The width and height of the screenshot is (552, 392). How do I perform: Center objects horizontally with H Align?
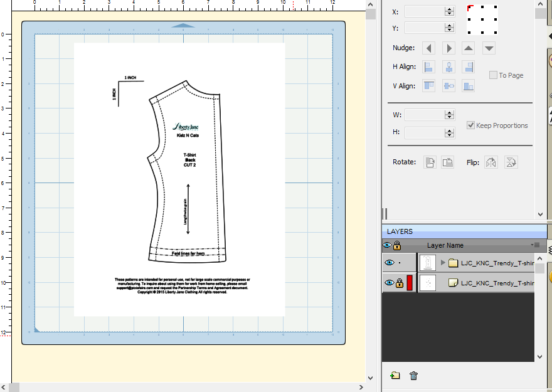click(449, 67)
